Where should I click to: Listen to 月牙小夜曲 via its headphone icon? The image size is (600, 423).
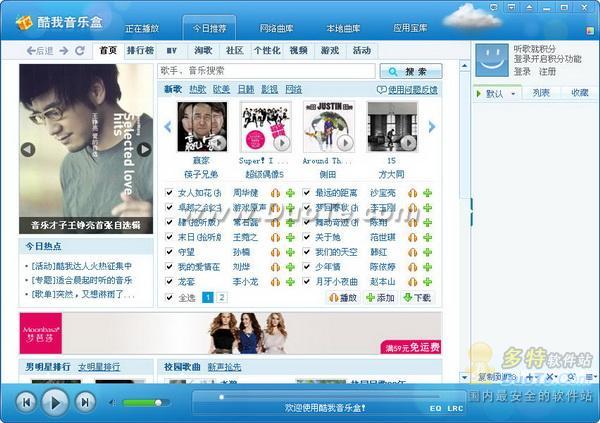coord(412,282)
